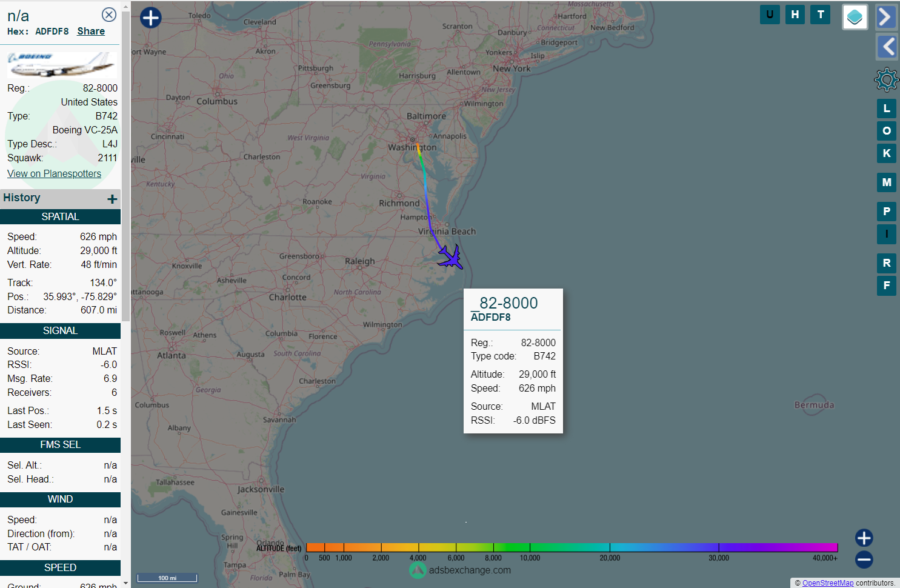Toggle the K map button
900x588 pixels.
[887, 153]
